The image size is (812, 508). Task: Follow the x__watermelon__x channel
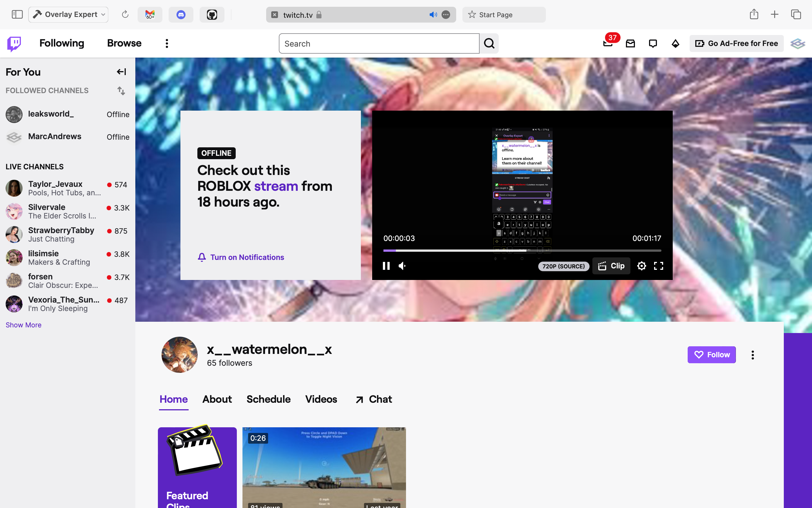point(711,355)
